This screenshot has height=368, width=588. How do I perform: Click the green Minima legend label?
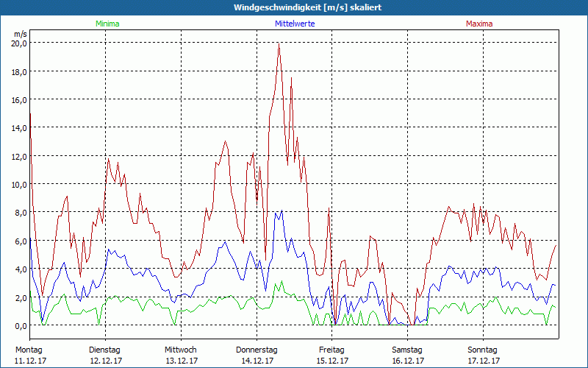(x=107, y=24)
